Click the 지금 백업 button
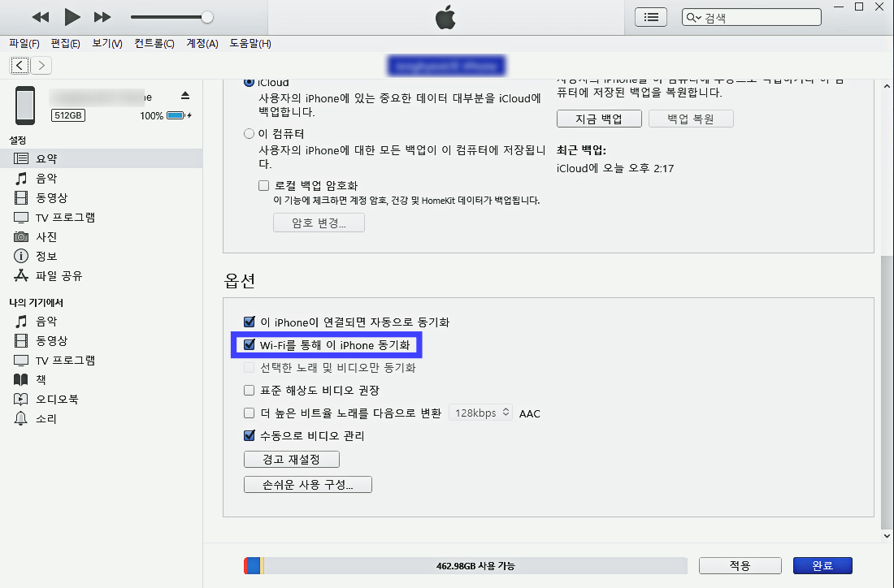 click(599, 119)
